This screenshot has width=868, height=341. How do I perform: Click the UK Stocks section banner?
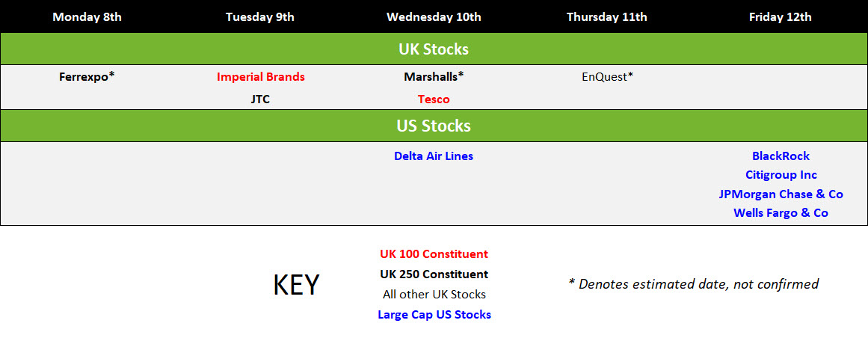pyautogui.click(x=434, y=49)
